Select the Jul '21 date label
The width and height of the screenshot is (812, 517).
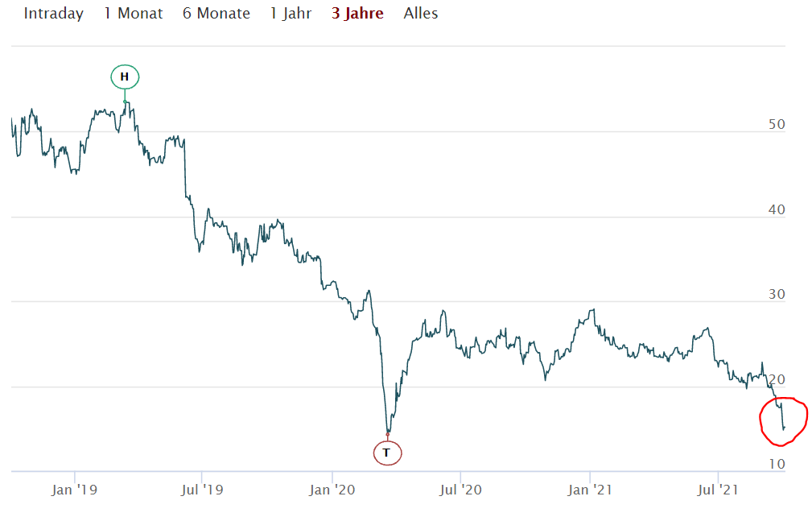(x=718, y=489)
